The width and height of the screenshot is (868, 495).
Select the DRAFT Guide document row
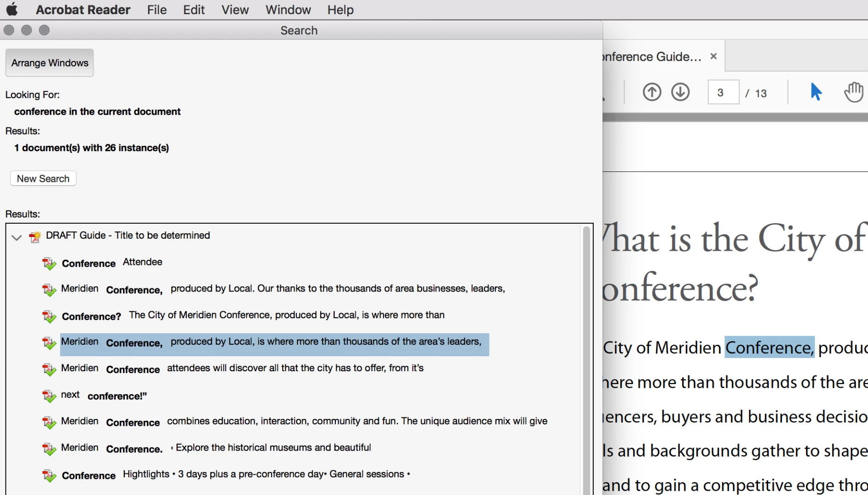tap(128, 235)
